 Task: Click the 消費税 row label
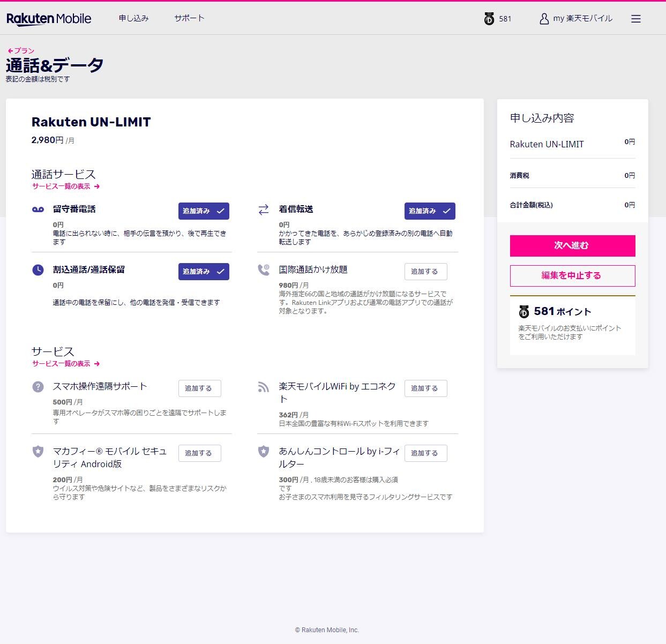(x=520, y=176)
